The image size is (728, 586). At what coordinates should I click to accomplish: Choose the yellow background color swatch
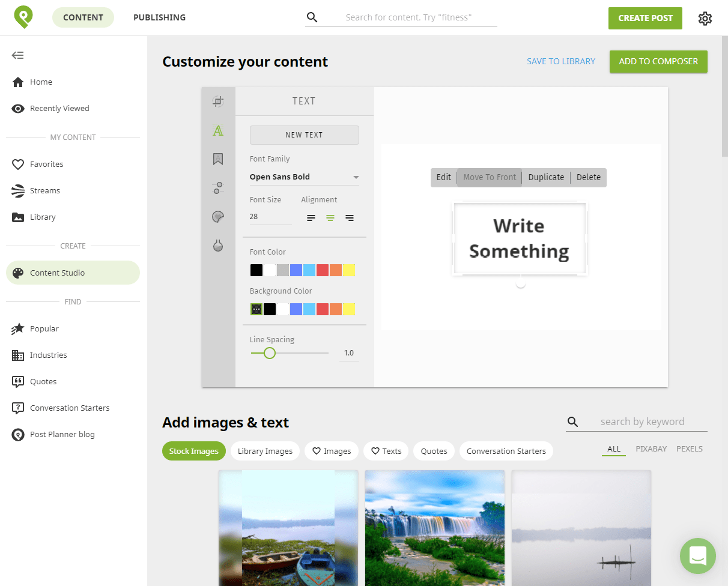349,309
